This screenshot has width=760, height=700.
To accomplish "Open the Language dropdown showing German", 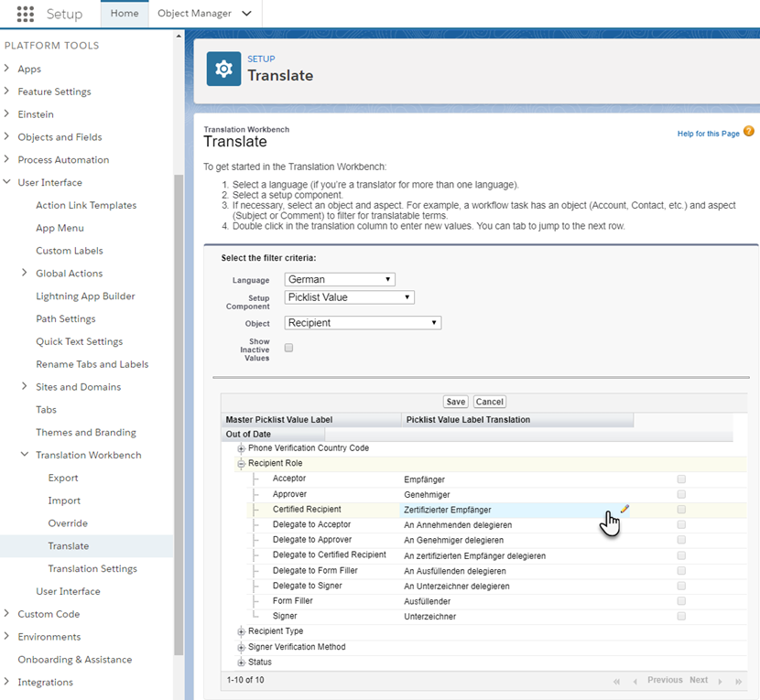I will (x=339, y=278).
